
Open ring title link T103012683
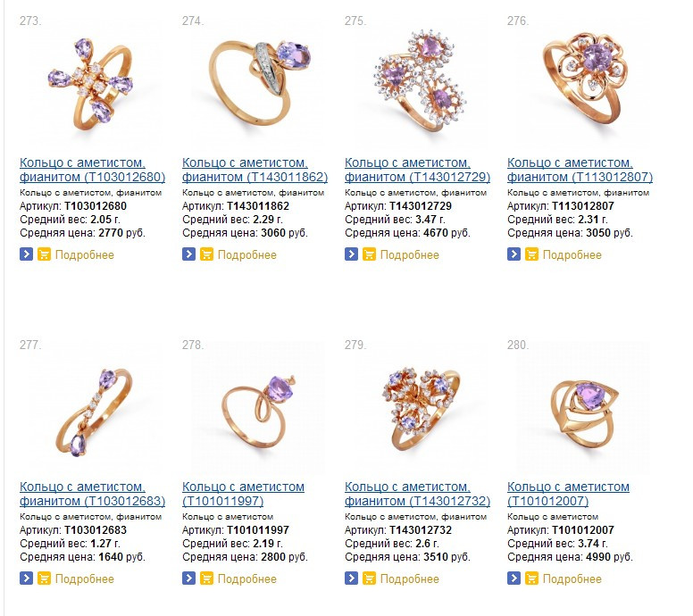point(92,494)
